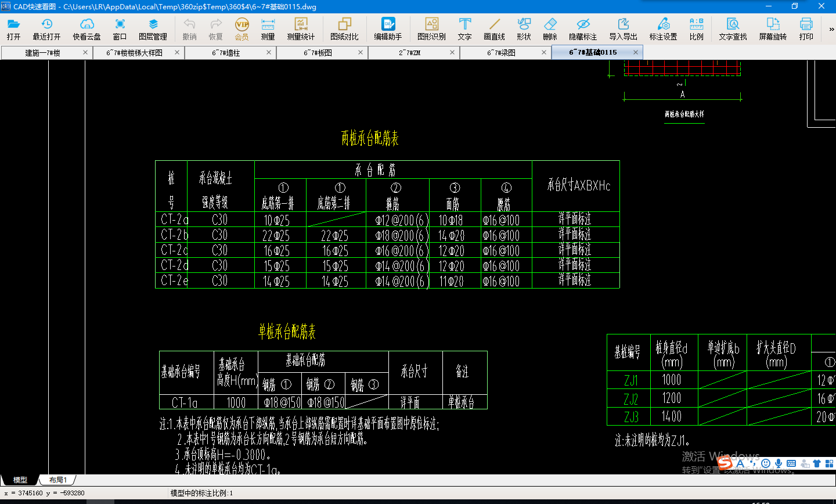Click the CT-2e row label

click(x=174, y=280)
